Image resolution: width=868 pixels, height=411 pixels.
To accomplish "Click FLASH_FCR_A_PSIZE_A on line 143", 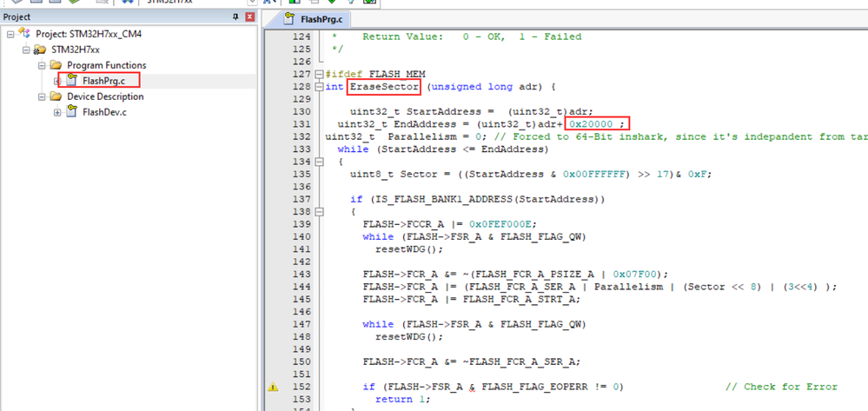I will [534, 275].
